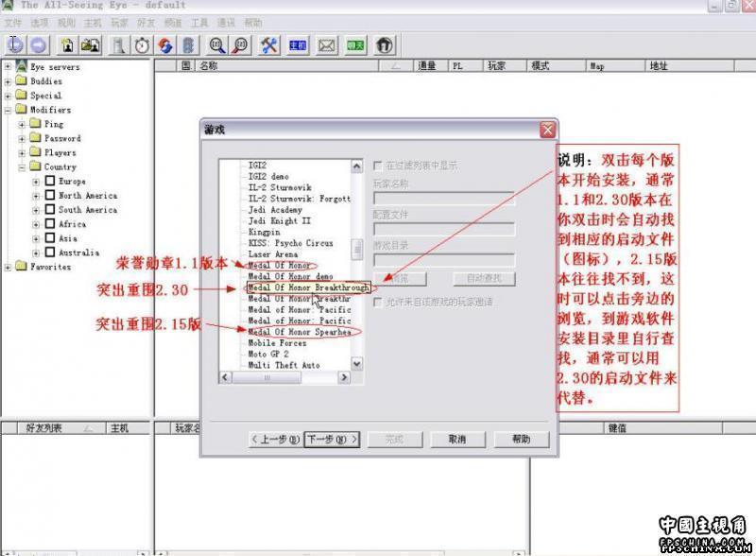Screen dimensions: 756x556
Task: Select Multi Theft Auto in the list
Action: pos(284,365)
